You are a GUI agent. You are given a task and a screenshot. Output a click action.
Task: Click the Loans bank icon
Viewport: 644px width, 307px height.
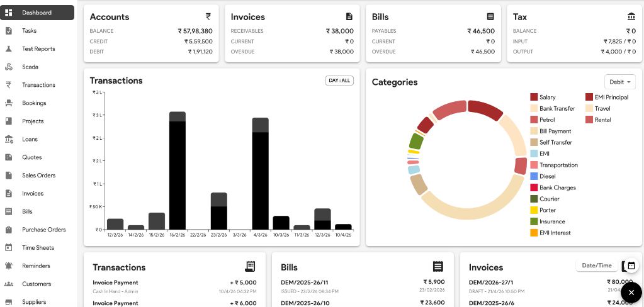[9, 139]
